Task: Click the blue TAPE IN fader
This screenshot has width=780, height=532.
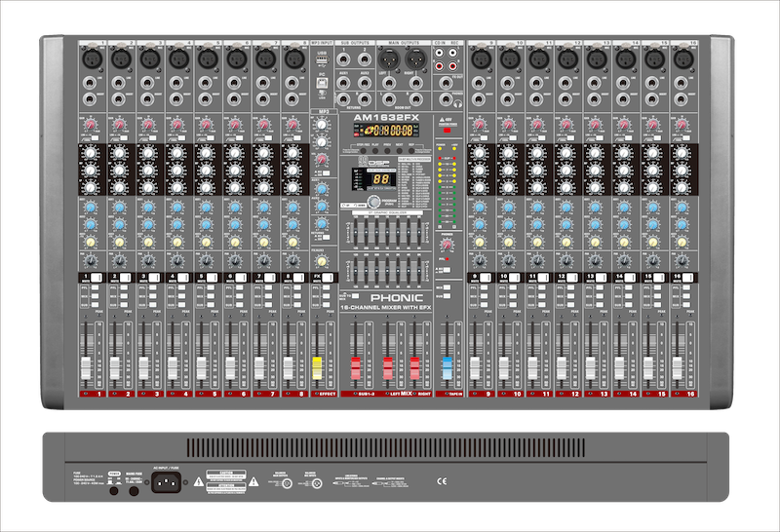Action: [x=447, y=368]
